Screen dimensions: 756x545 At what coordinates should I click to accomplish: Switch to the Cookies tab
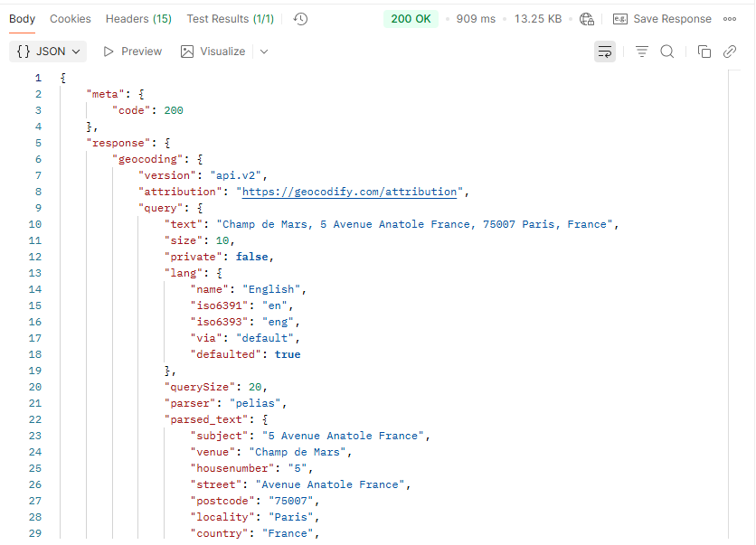coord(71,19)
